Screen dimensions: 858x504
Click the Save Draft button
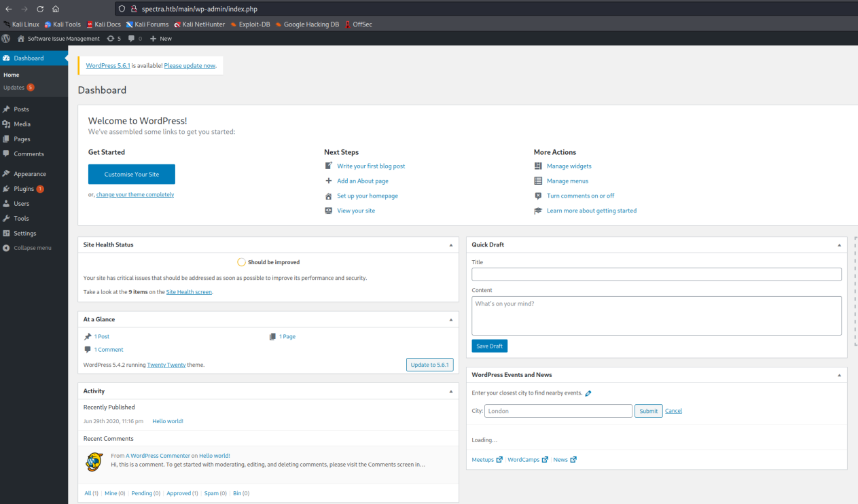tap(489, 346)
